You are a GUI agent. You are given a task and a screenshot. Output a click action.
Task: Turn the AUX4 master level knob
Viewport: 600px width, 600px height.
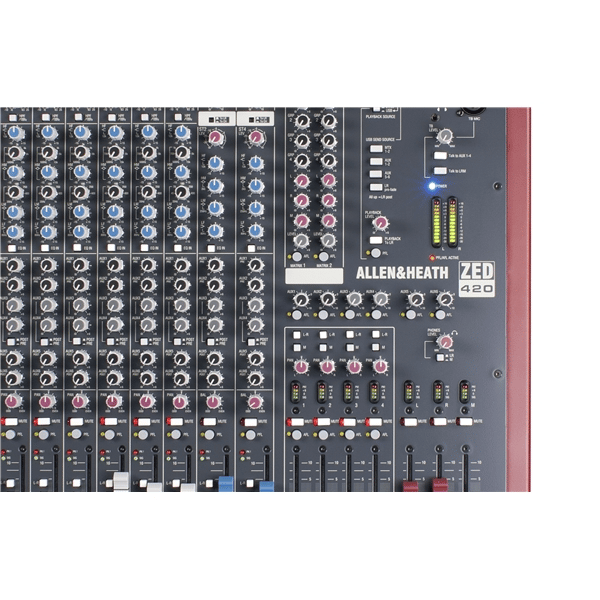(x=380, y=300)
